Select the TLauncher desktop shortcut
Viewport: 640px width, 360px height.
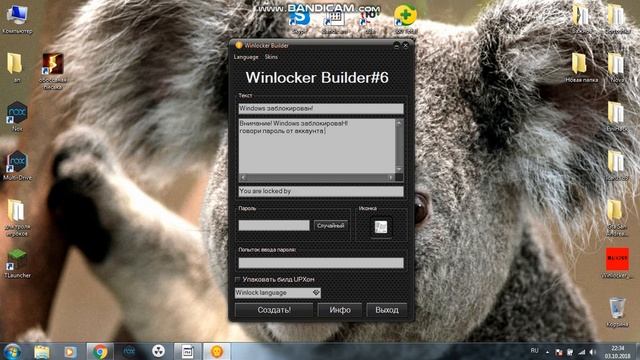click(17, 264)
